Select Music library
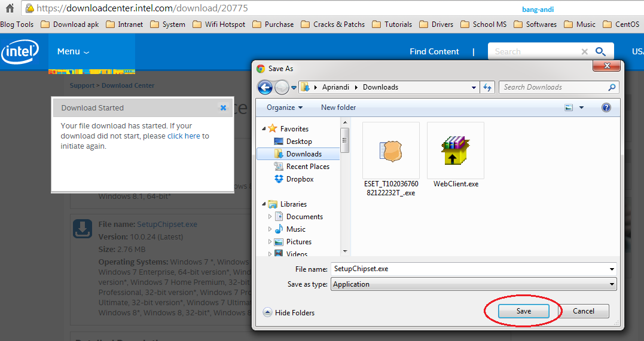The width and height of the screenshot is (644, 341). point(290,229)
